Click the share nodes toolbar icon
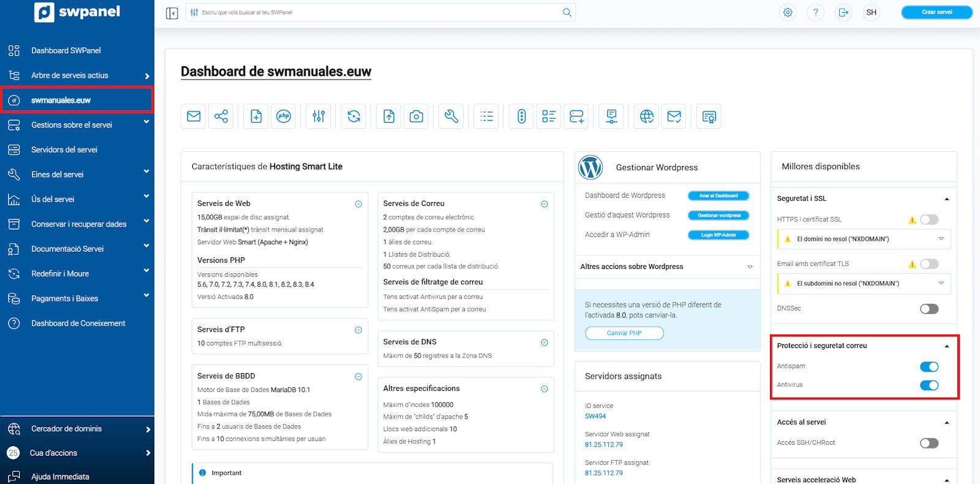Image resolution: width=980 pixels, height=484 pixels. 221,116
